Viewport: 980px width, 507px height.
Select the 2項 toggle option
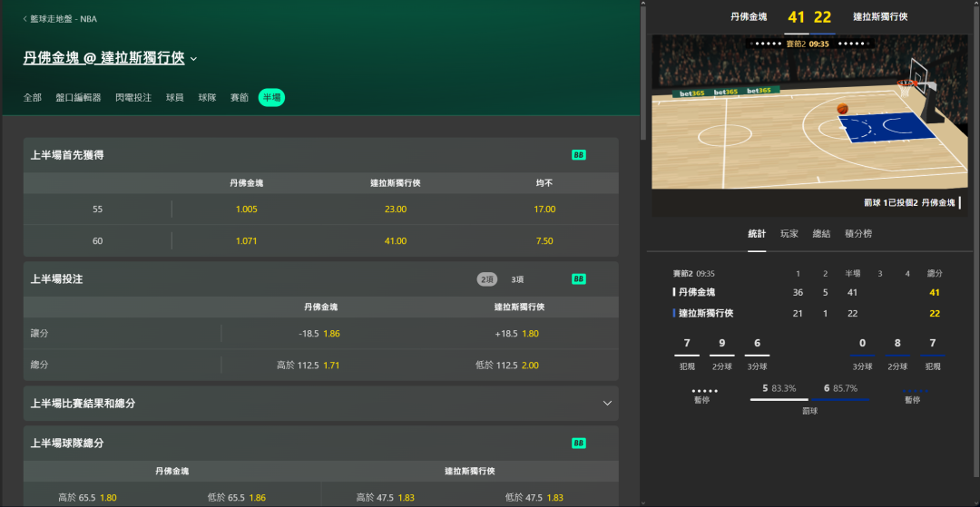click(487, 279)
